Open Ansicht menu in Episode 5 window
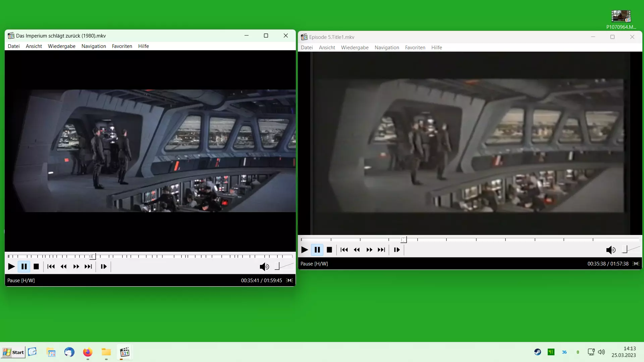This screenshot has height=362, width=644. [x=327, y=48]
